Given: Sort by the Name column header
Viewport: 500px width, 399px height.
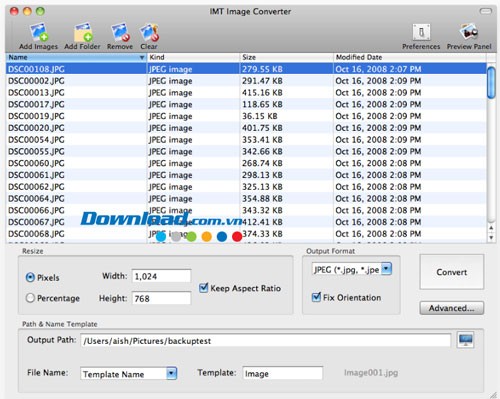Looking at the screenshot, I should 76,57.
